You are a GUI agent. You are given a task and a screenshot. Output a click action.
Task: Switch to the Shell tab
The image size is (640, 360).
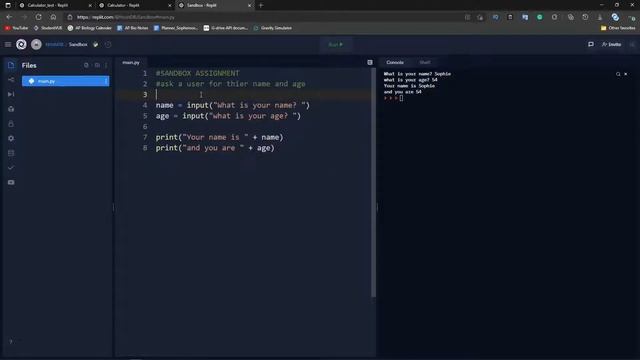(x=425, y=62)
